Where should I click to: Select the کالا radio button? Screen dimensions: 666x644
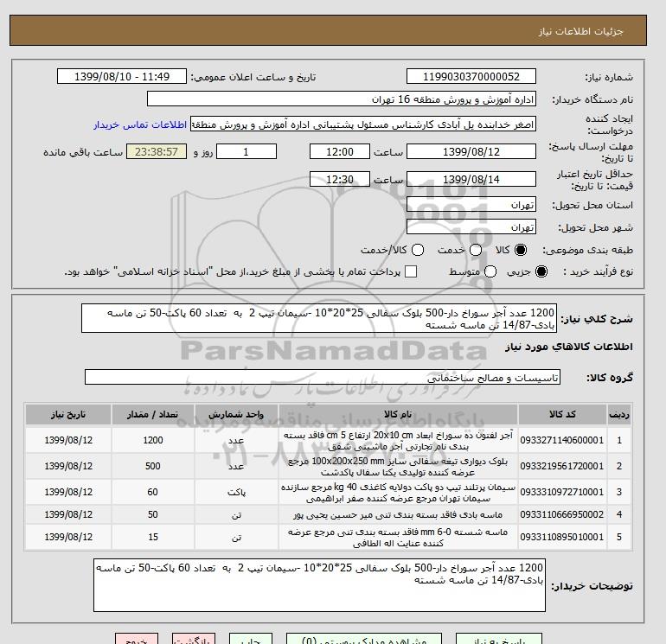tap(521, 250)
